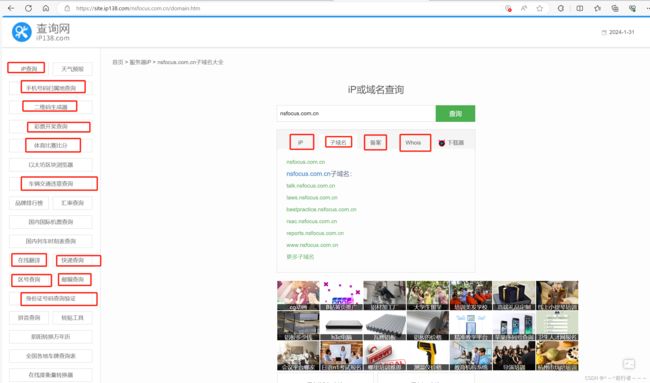The width and height of the screenshot is (650, 383).
Task: Open 以太坊区块浏览器 in the sidebar
Action: (x=51, y=165)
